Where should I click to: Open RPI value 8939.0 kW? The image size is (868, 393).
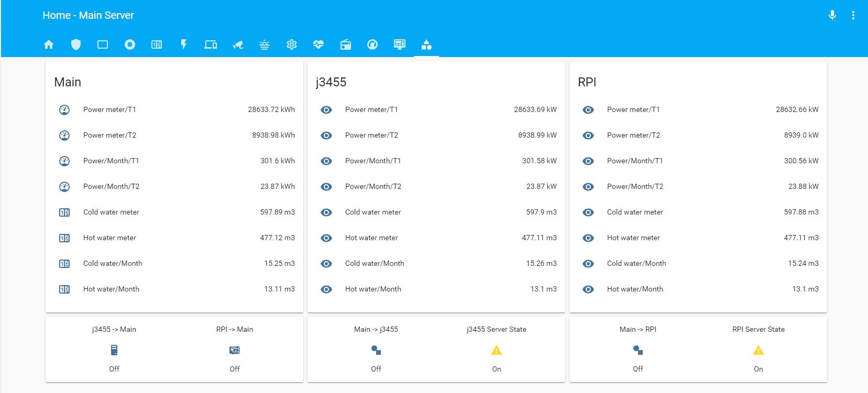point(801,135)
